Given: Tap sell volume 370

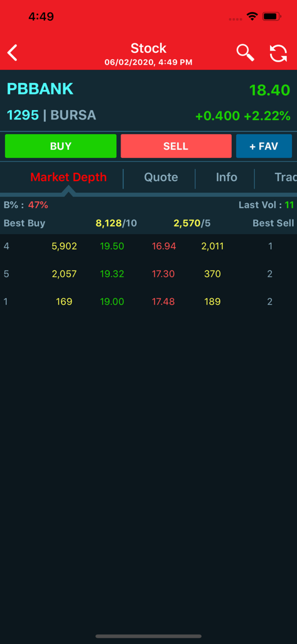Looking at the screenshot, I should tap(212, 274).
